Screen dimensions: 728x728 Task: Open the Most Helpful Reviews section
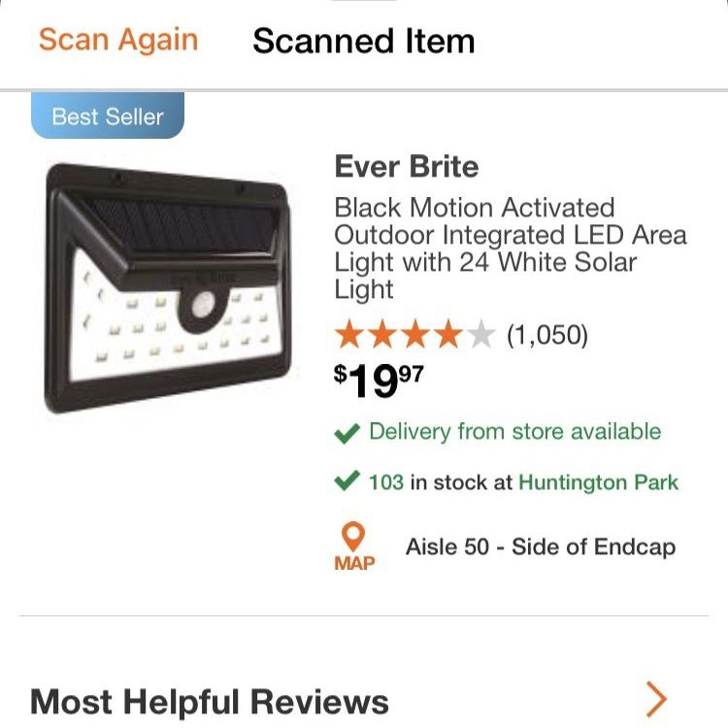coord(210,701)
